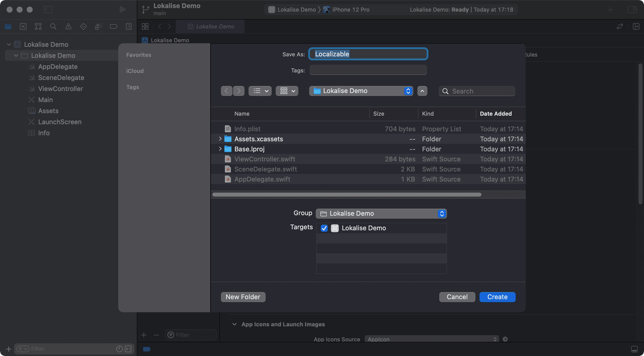Click the Create button
This screenshot has height=356, width=644.
tap(497, 297)
